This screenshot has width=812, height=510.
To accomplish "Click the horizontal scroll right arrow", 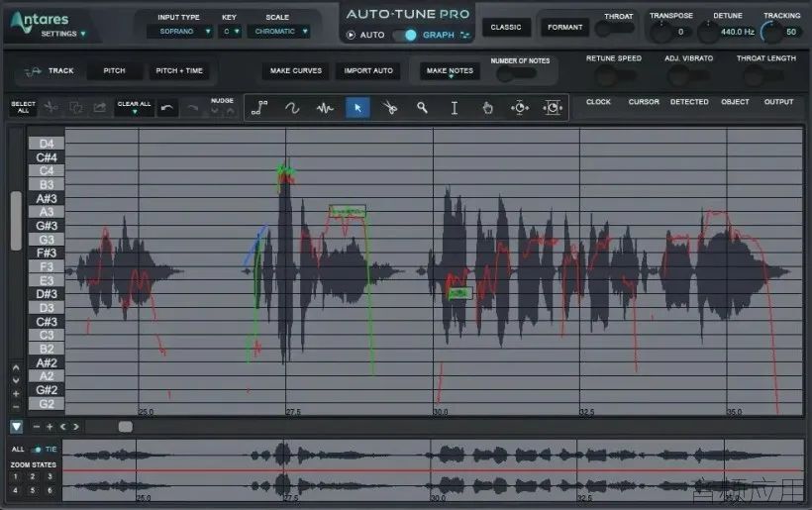I will pos(76,427).
